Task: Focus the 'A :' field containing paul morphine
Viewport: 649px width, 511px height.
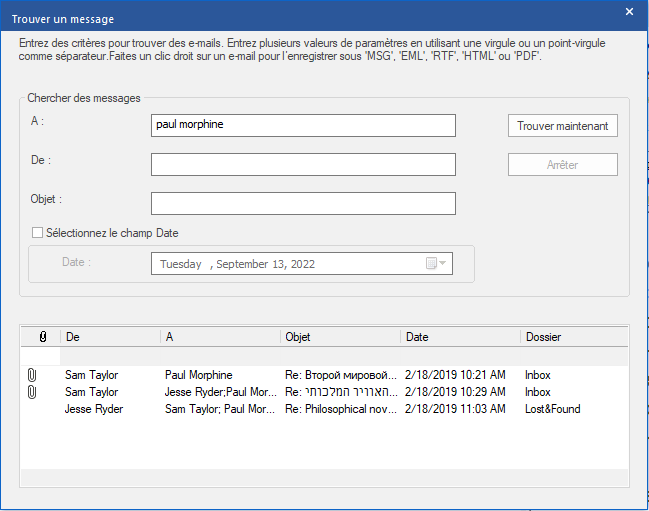Action: (303, 125)
